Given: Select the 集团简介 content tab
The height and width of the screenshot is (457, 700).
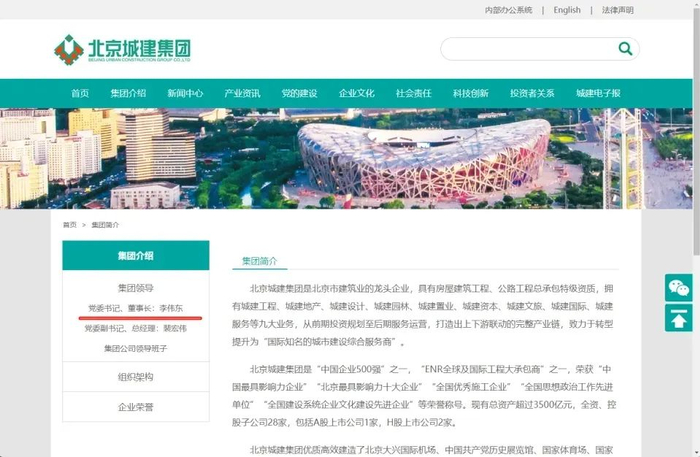Looking at the screenshot, I should click(x=259, y=261).
